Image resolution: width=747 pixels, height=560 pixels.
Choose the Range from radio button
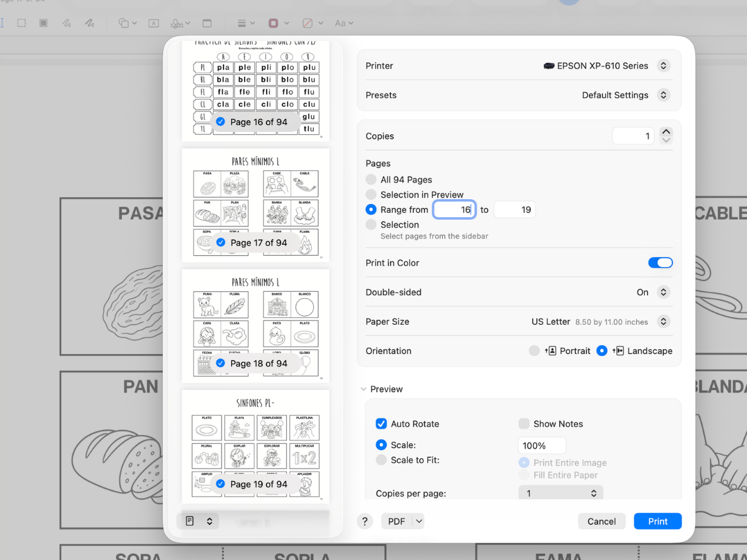point(371,210)
